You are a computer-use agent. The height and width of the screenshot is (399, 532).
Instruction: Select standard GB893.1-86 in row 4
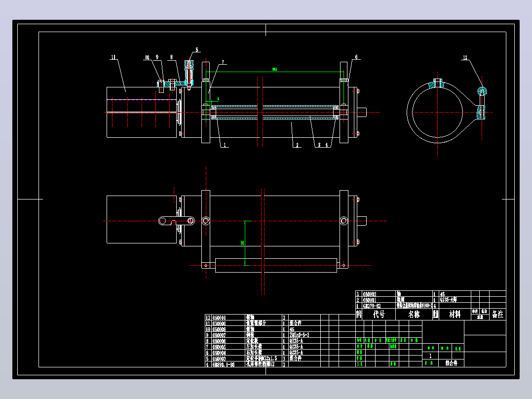click(224, 365)
